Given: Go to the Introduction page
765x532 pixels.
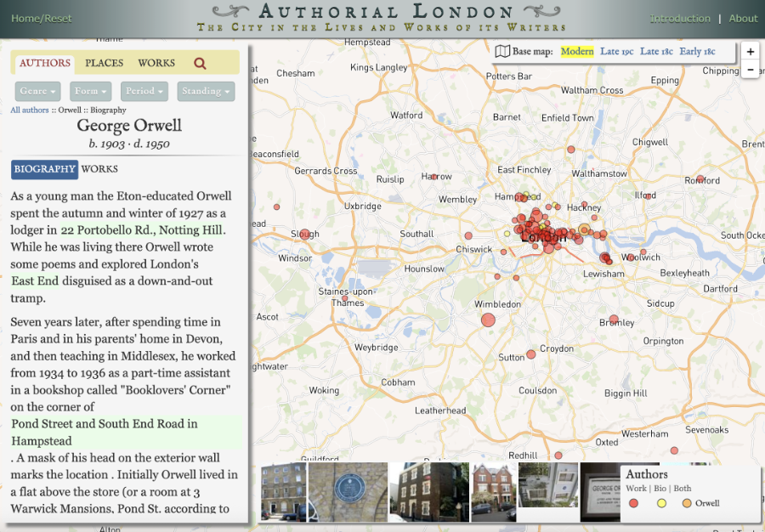Looking at the screenshot, I should [x=680, y=19].
